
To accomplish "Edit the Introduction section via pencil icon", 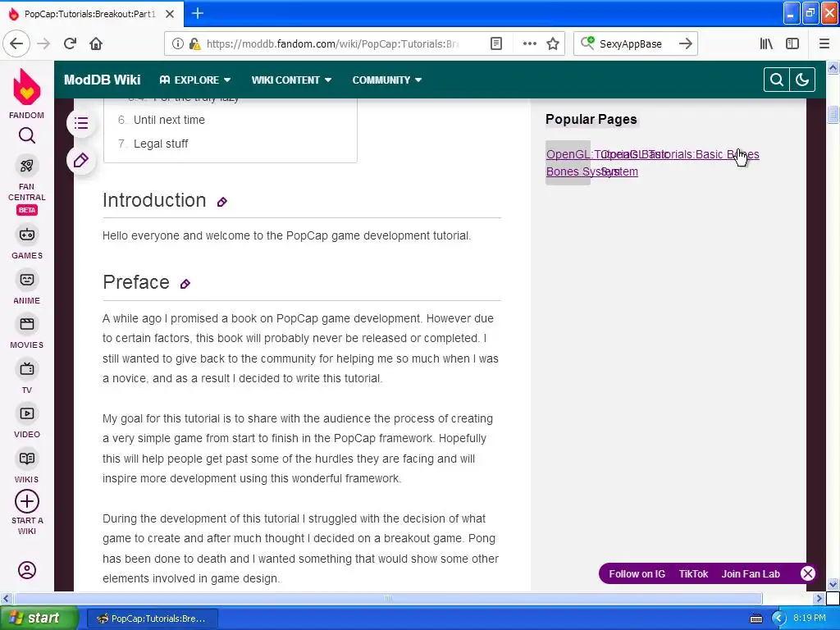I will coord(221,202).
